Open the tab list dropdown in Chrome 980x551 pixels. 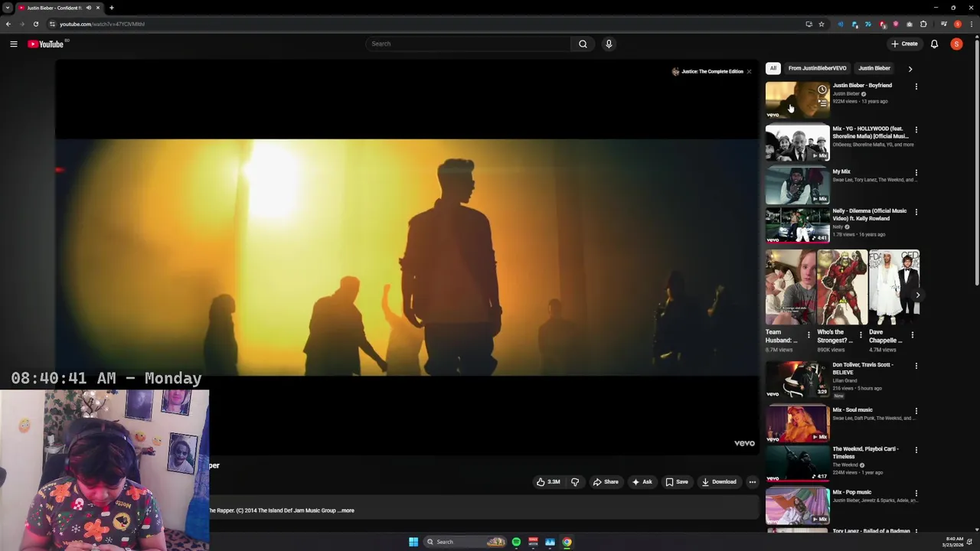pyautogui.click(x=8, y=8)
